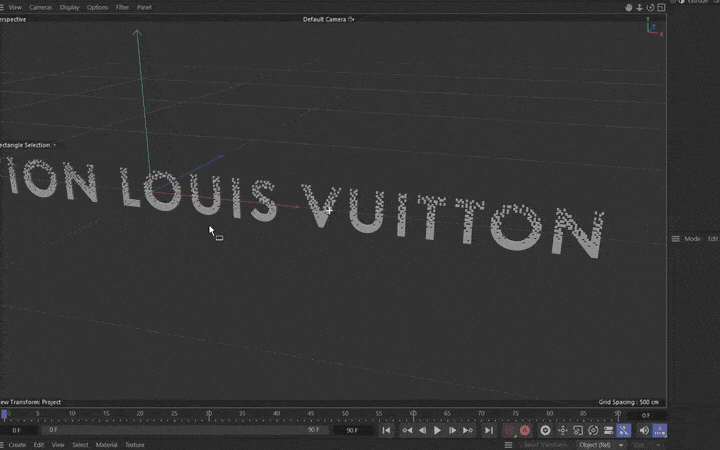The width and height of the screenshot is (720, 450).
Task: Toggle the red autokeying button
Action: 525,430
